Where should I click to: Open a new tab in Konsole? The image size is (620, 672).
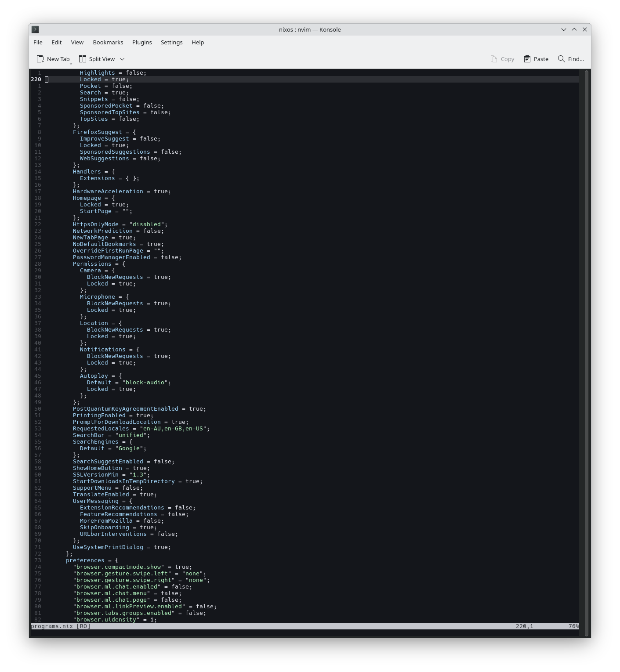[53, 59]
